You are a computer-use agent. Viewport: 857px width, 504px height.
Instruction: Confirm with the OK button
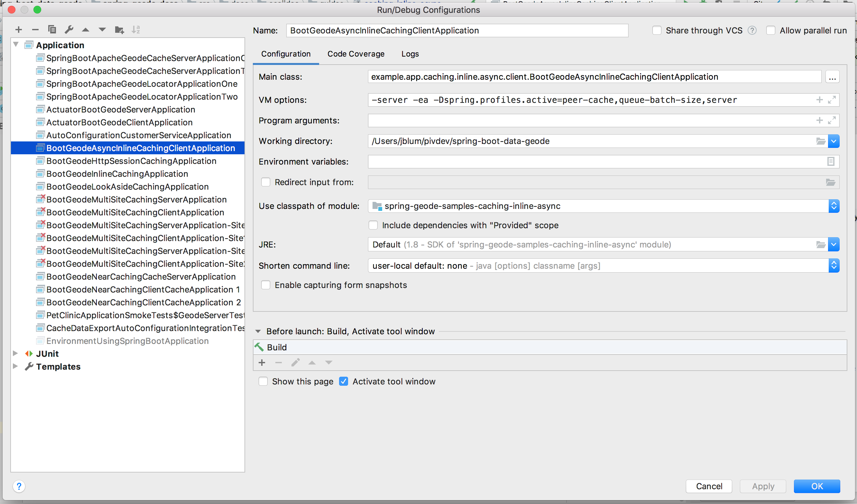817,487
